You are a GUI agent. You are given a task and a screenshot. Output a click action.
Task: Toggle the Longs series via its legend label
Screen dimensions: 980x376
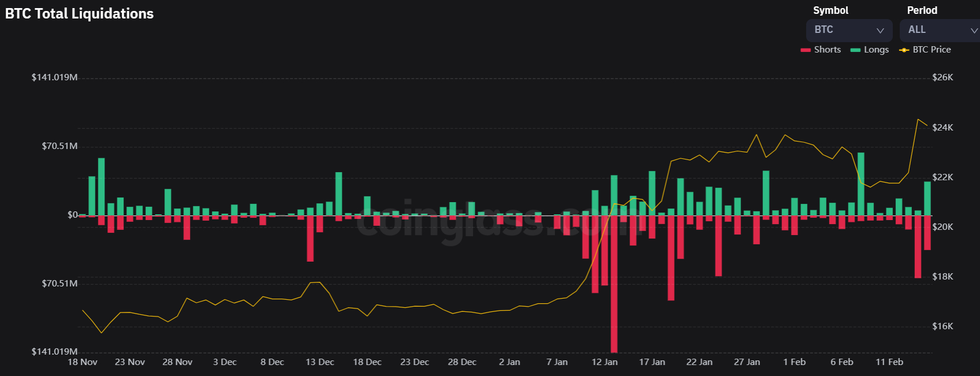876,50
